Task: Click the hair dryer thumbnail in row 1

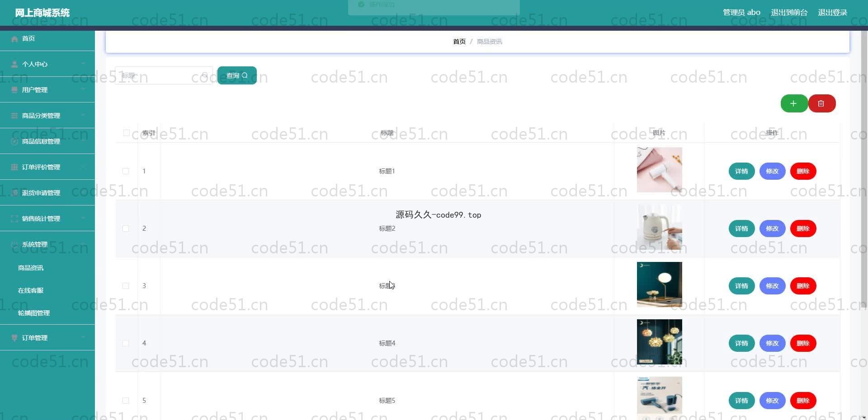Action: pyautogui.click(x=659, y=170)
